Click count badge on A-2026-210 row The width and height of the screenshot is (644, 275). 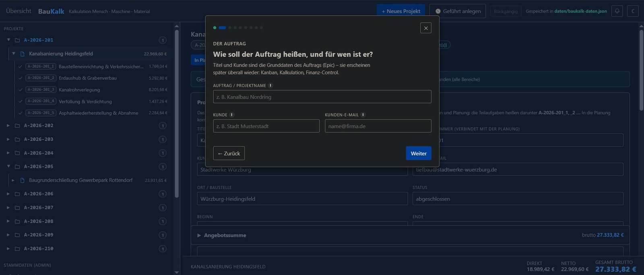tap(163, 249)
